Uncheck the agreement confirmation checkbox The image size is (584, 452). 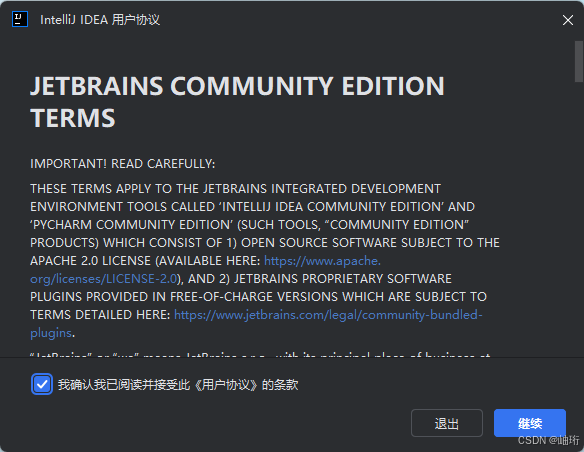[42, 384]
